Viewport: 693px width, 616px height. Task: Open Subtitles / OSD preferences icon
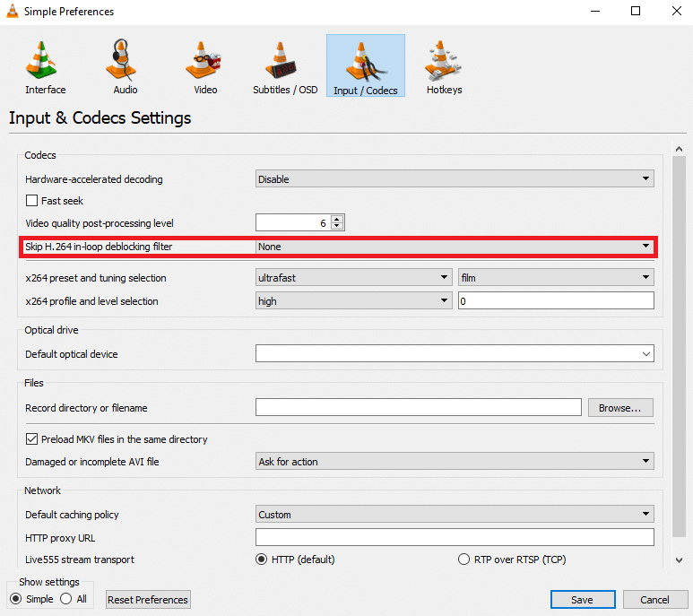[281, 61]
